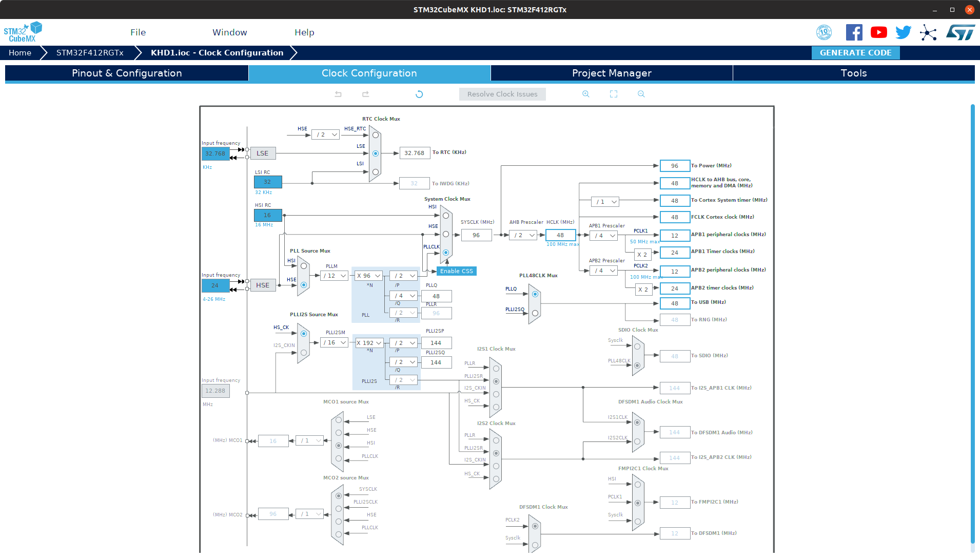Select PLLCLK in System Clock Mux
The image size is (980, 558).
click(446, 253)
